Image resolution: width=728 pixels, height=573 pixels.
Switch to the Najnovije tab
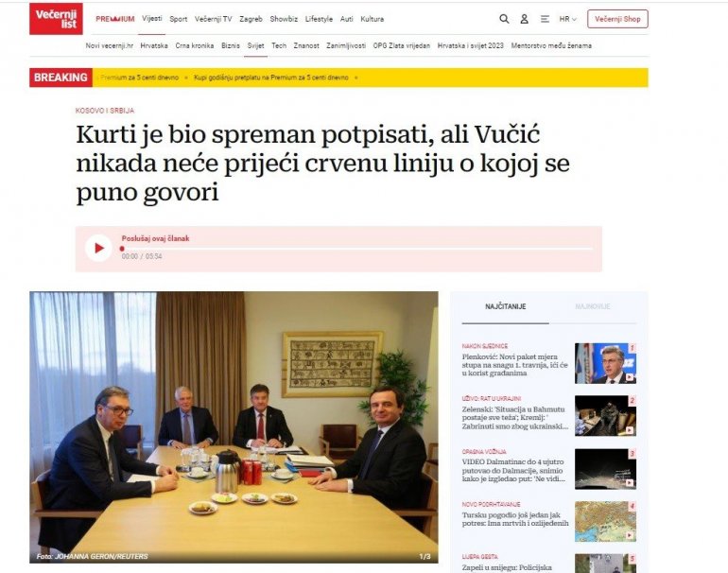point(593,306)
